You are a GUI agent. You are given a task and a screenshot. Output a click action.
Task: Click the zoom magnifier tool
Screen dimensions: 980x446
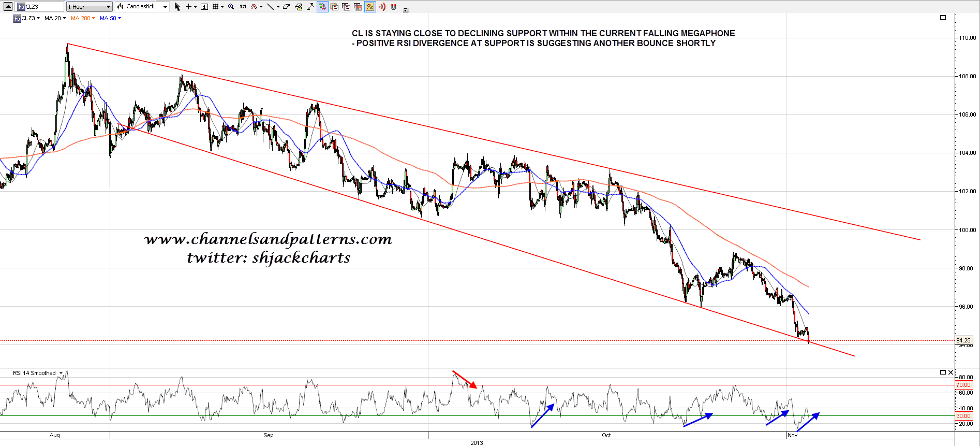tap(231, 7)
